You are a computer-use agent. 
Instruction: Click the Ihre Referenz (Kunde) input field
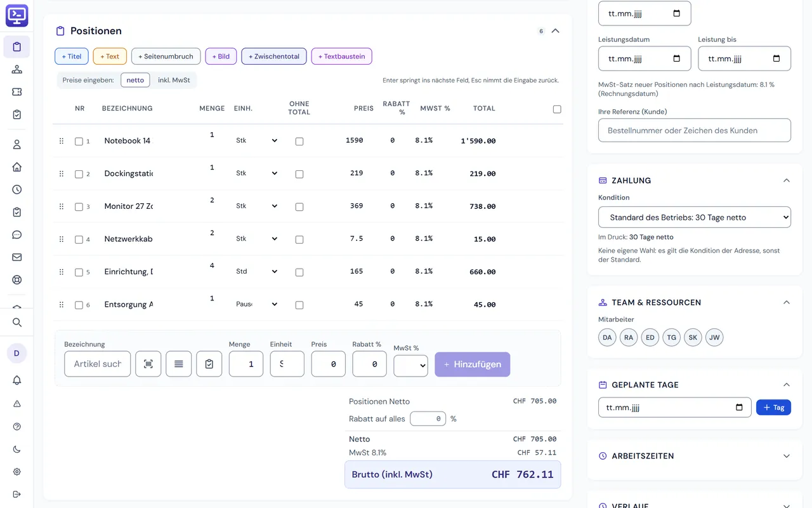(x=695, y=130)
